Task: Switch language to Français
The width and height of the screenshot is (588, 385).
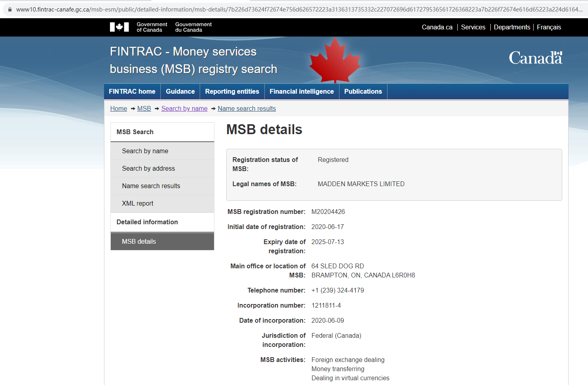Action: tap(549, 27)
